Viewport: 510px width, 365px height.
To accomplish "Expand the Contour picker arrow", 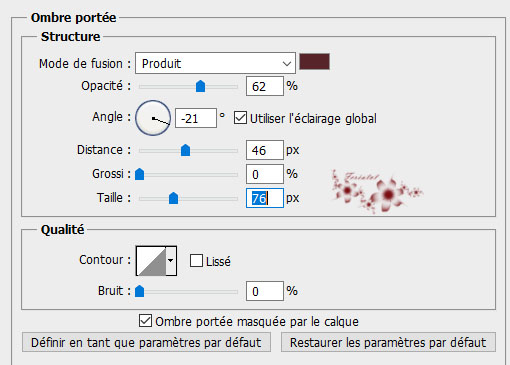I will [171, 261].
